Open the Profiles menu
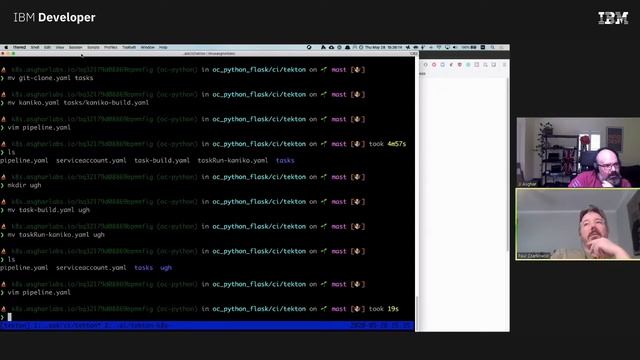 (x=111, y=47)
